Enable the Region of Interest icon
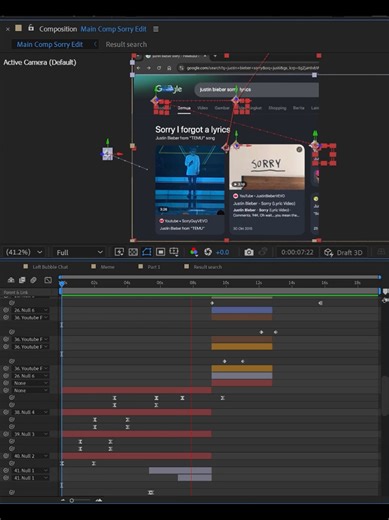This screenshot has height=520, width=389. (x=160, y=252)
